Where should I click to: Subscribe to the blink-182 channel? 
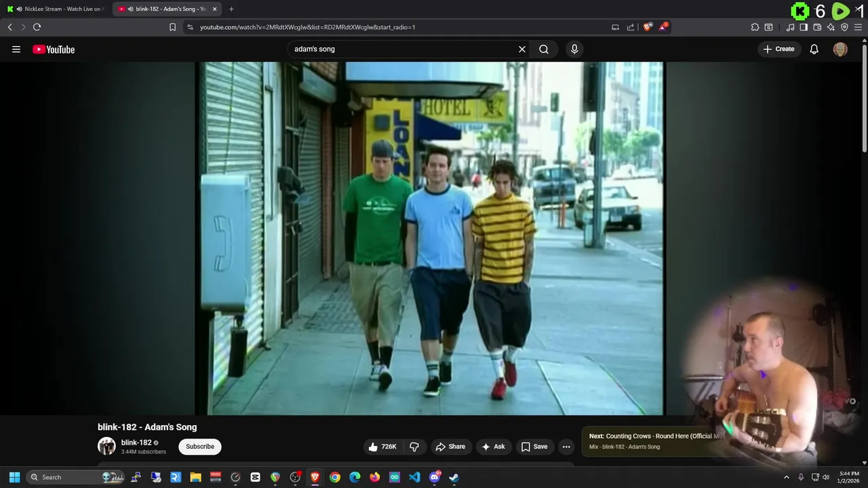200,447
